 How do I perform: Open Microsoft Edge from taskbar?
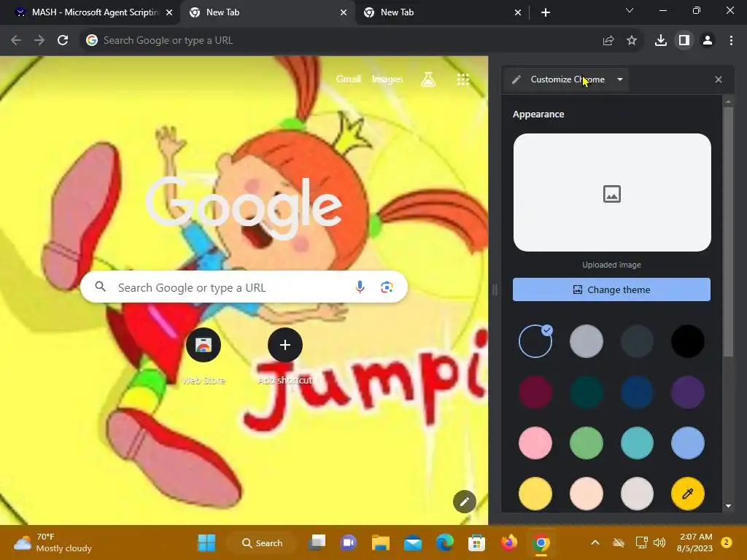pyautogui.click(x=444, y=542)
